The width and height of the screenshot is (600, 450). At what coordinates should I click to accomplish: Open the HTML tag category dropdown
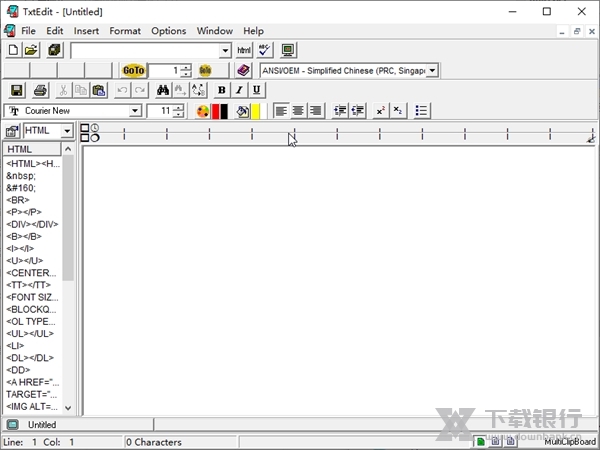pos(67,131)
